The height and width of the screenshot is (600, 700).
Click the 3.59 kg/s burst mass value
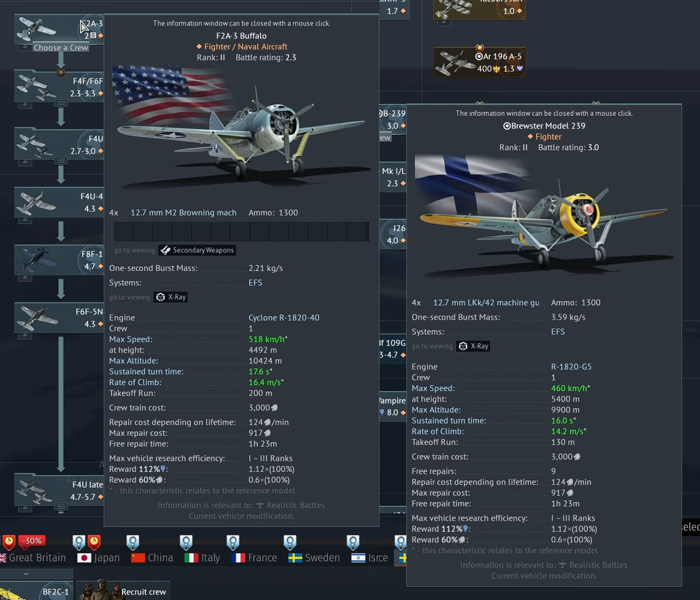568,318
